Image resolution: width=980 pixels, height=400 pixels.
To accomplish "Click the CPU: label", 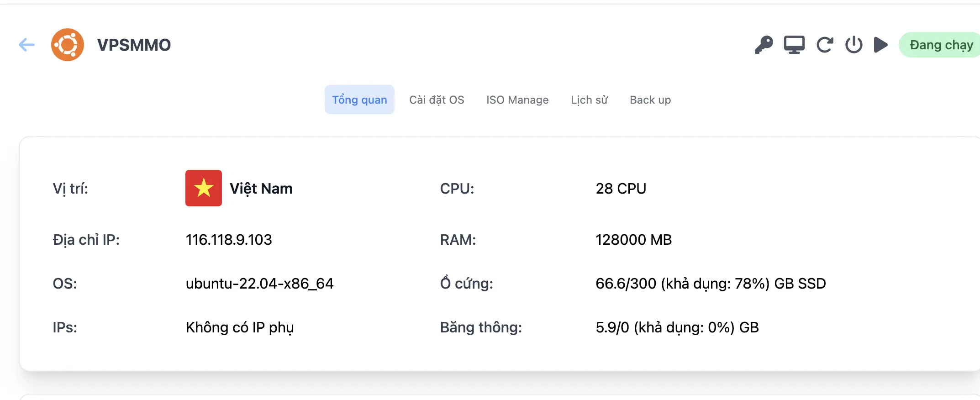I will click(x=457, y=188).
